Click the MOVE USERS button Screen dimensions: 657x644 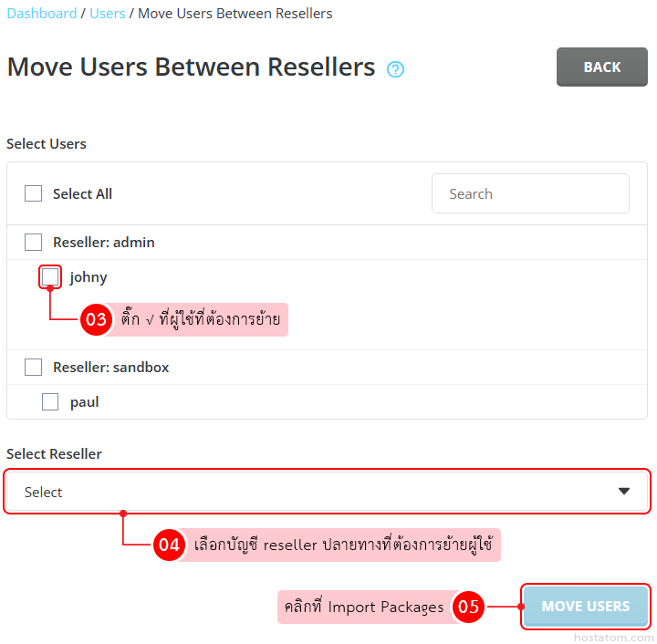(586, 607)
